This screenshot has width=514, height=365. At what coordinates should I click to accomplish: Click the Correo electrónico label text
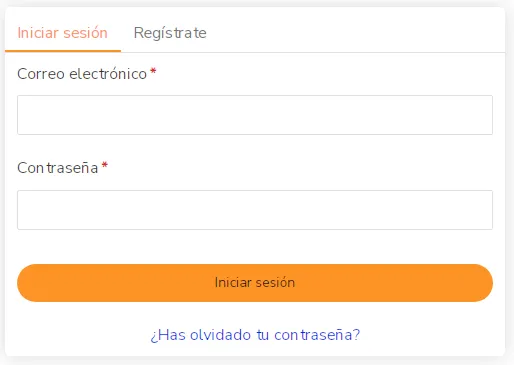coord(82,74)
